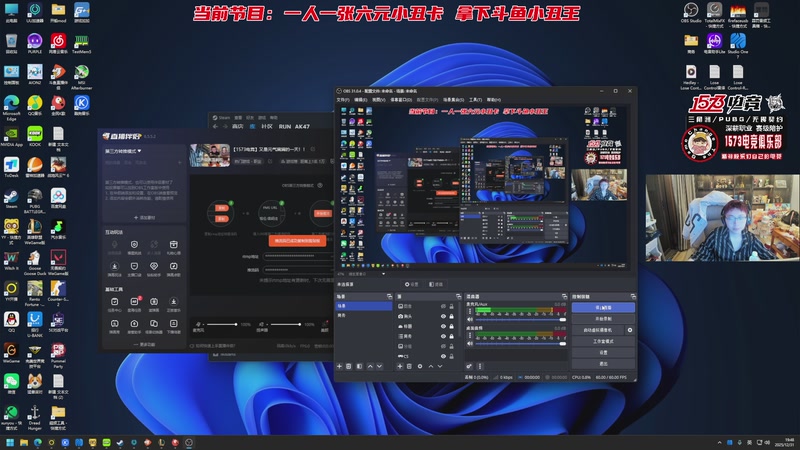
Task: Open File Explorer from taskbar
Action: tap(23, 442)
